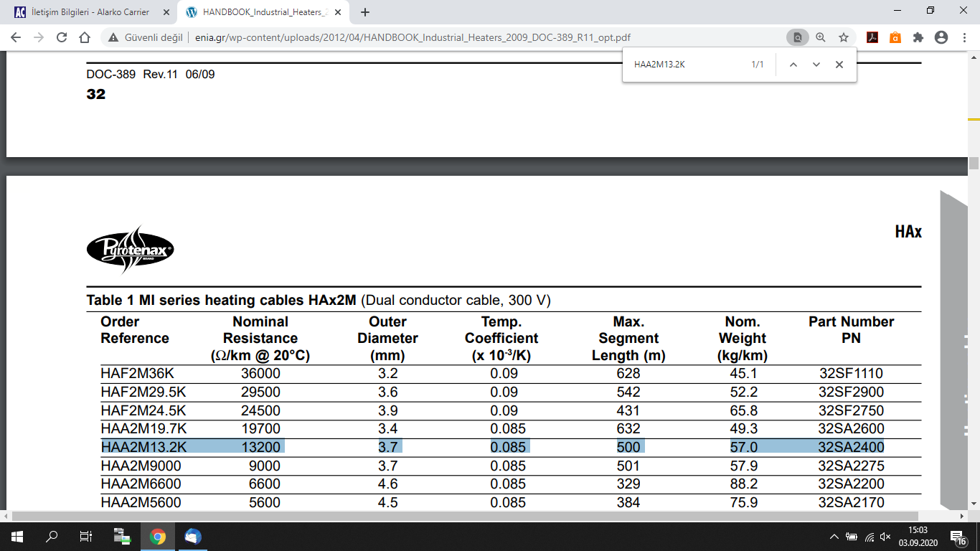Click the HAA2M19.7K order reference cell
The image size is (980, 551).
(144, 429)
